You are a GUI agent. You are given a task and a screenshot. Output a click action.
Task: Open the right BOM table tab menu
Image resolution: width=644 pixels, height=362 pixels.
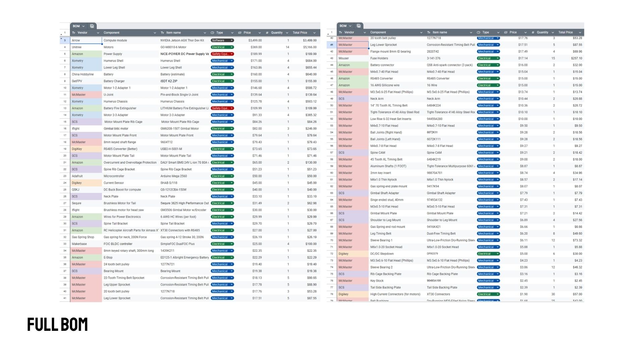(350, 26)
